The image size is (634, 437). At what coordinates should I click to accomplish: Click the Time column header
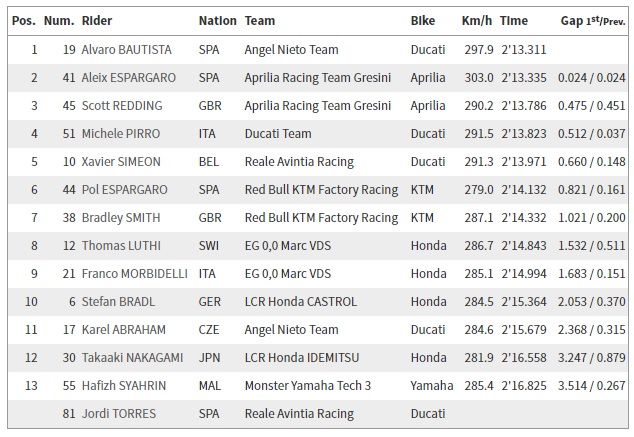514,21
